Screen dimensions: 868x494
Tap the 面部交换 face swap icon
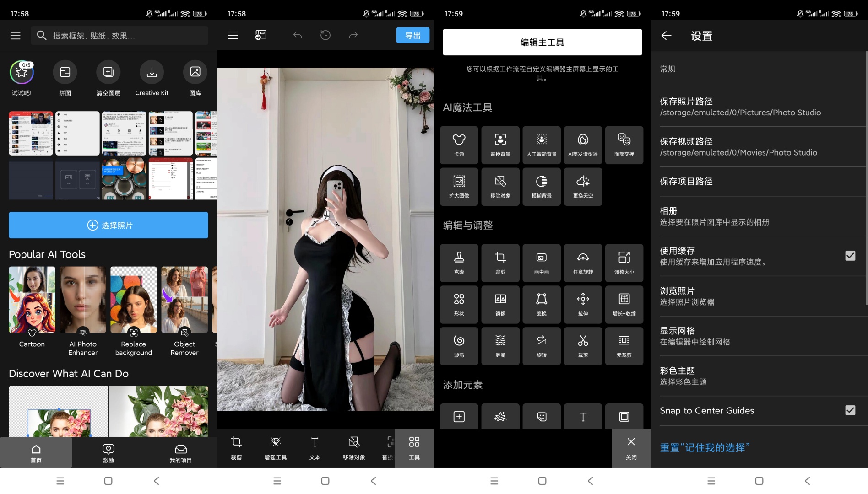point(624,145)
